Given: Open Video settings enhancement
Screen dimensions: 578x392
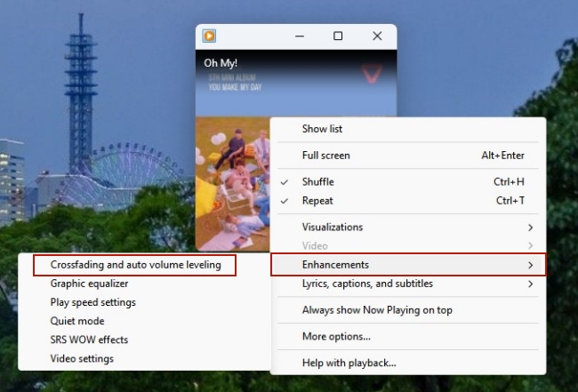Looking at the screenshot, I should click(144, 359).
